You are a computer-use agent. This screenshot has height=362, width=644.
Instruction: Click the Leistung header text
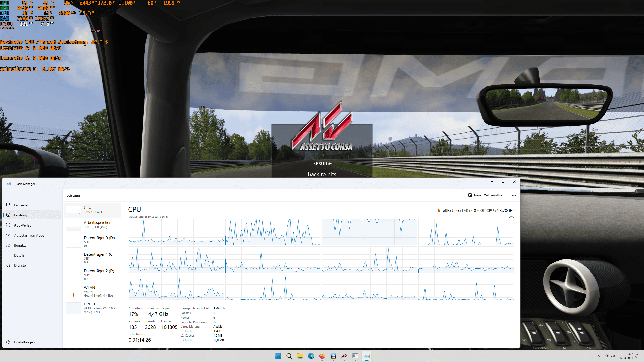tap(73, 195)
